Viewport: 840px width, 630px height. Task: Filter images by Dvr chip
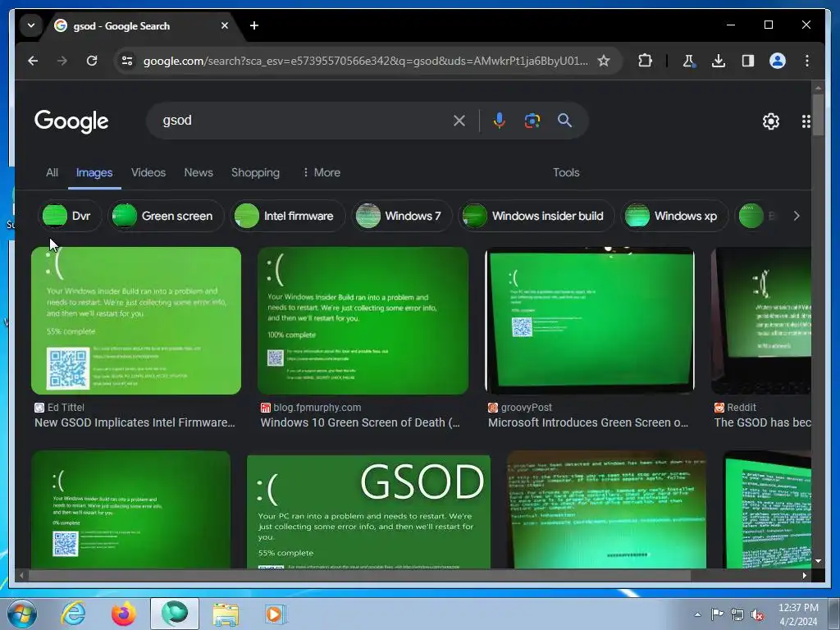[x=70, y=216]
